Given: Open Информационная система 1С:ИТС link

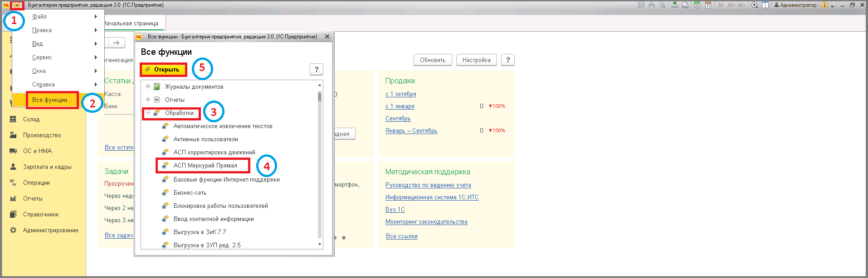Looking at the screenshot, I should tap(432, 197).
